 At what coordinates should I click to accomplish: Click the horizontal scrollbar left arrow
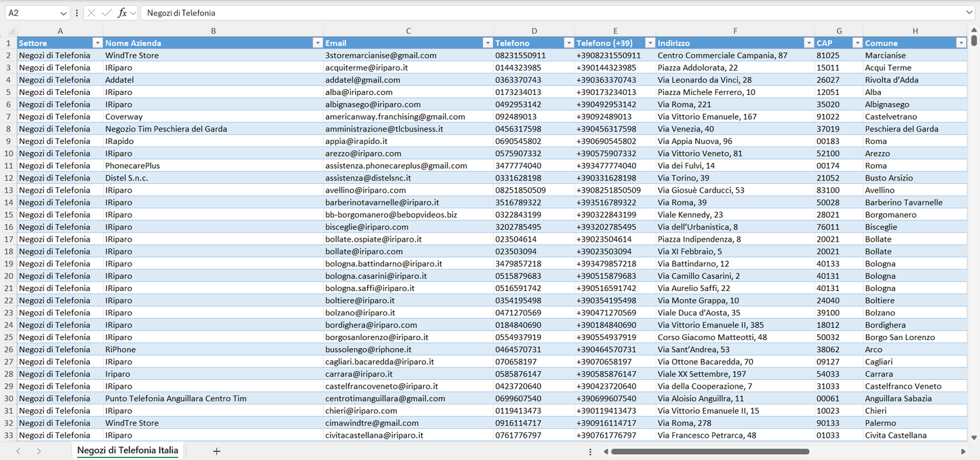coord(606,451)
